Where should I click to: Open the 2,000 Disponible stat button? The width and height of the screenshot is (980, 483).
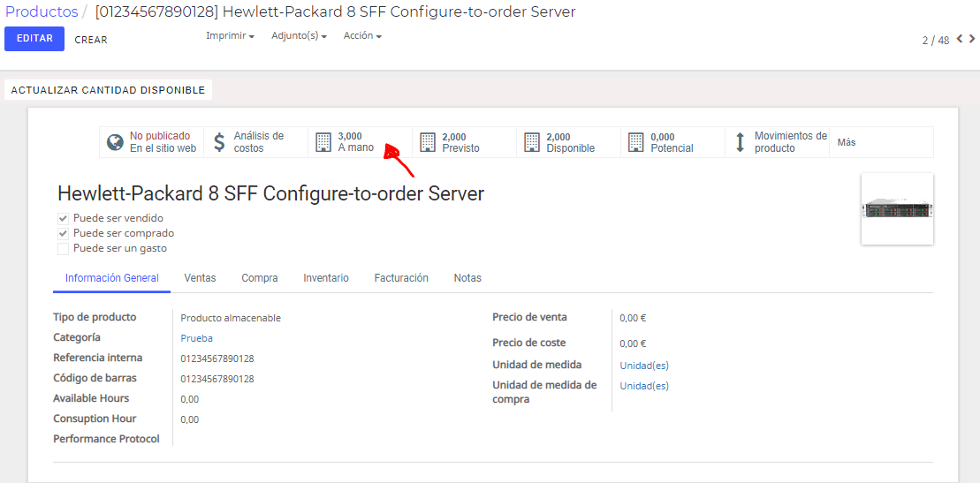(x=569, y=142)
